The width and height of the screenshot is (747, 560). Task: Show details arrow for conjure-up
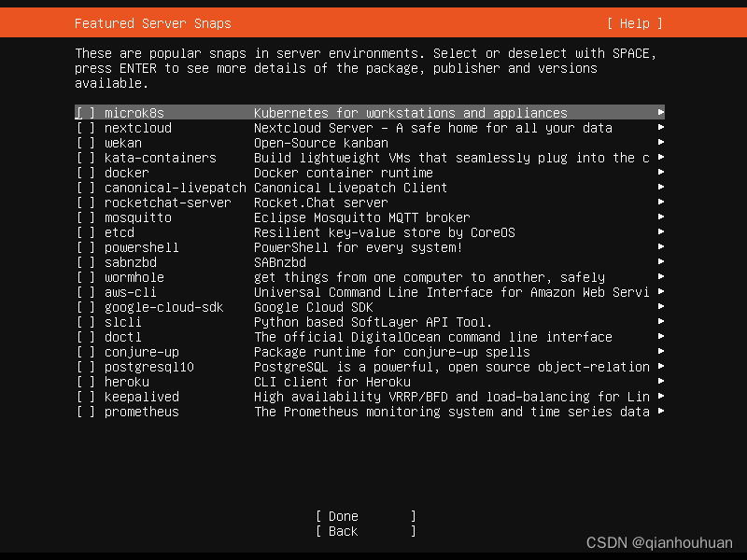point(661,351)
